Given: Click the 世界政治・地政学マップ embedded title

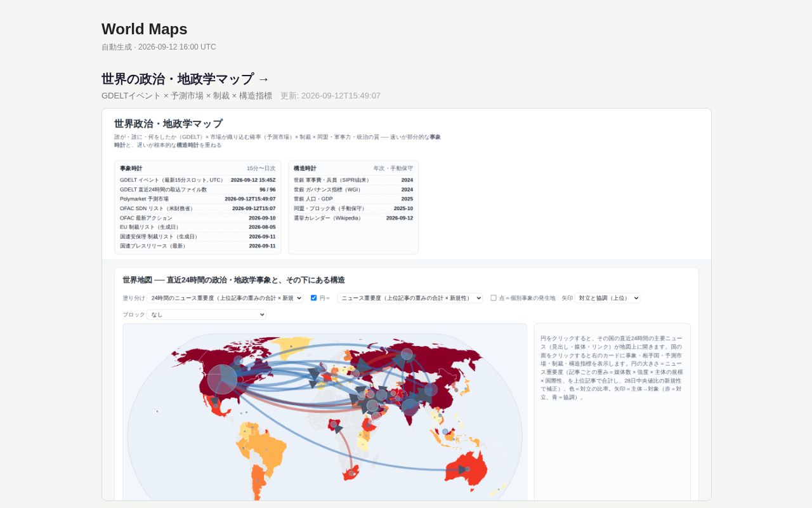Looking at the screenshot, I should click(x=168, y=124).
